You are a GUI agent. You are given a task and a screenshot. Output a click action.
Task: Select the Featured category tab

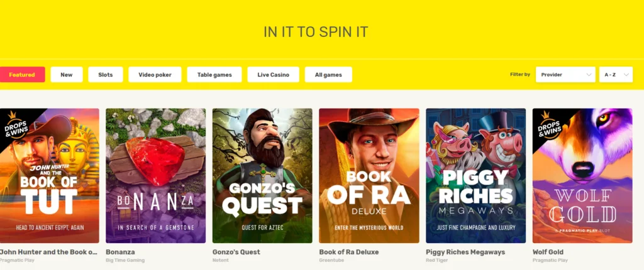pos(22,75)
